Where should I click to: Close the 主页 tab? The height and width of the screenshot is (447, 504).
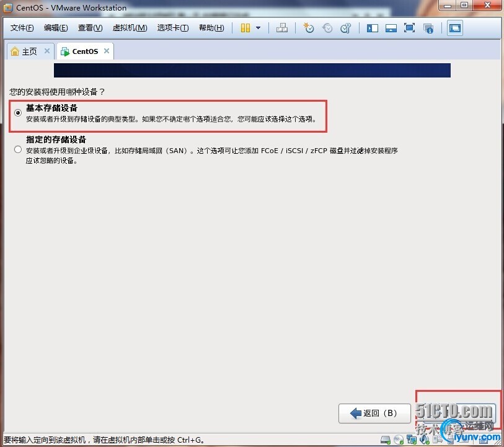tap(47, 51)
